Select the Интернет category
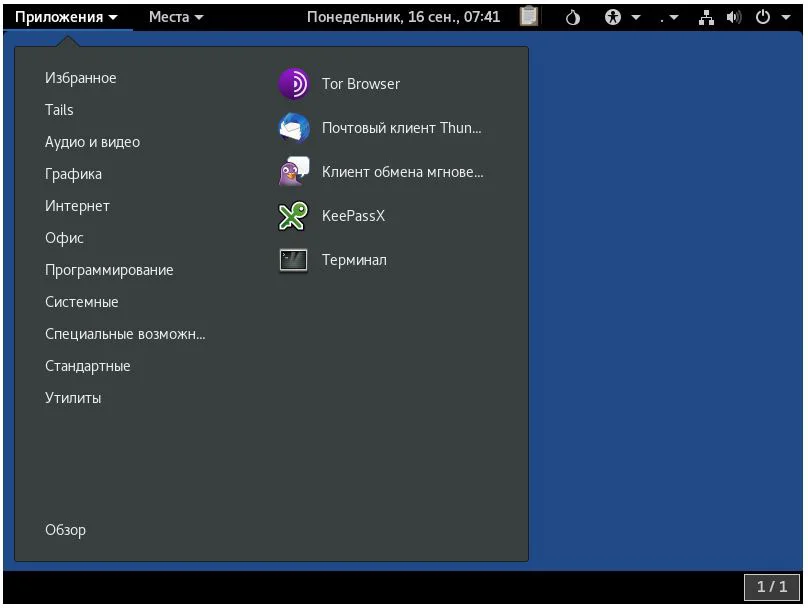This screenshot has width=808, height=608. pos(77,206)
